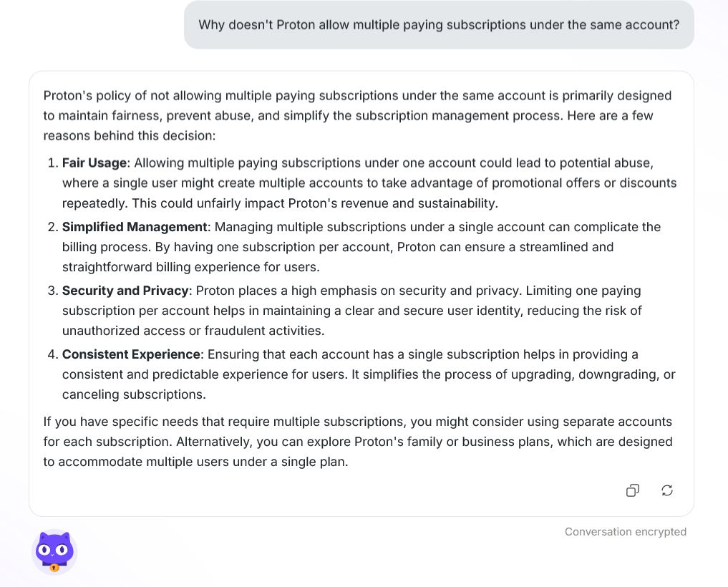
Task: Select the user question message bubble
Action: click(x=439, y=24)
